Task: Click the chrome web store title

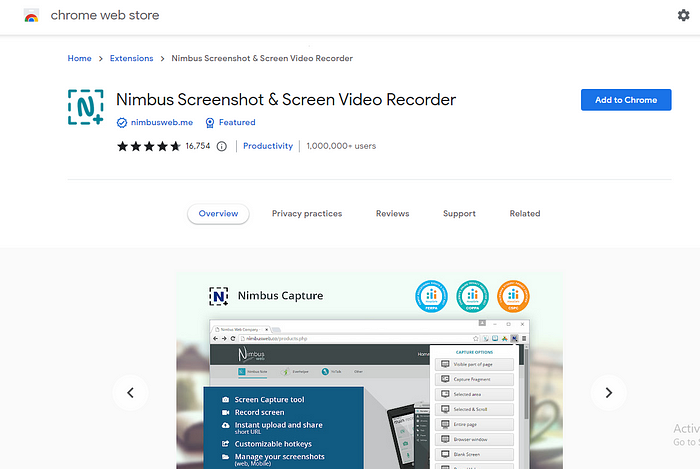Action: pos(105,15)
